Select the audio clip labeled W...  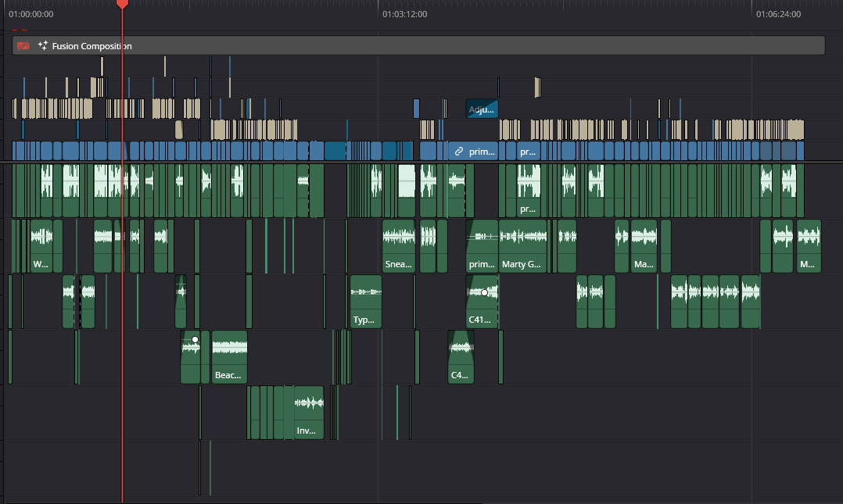point(41,245)
